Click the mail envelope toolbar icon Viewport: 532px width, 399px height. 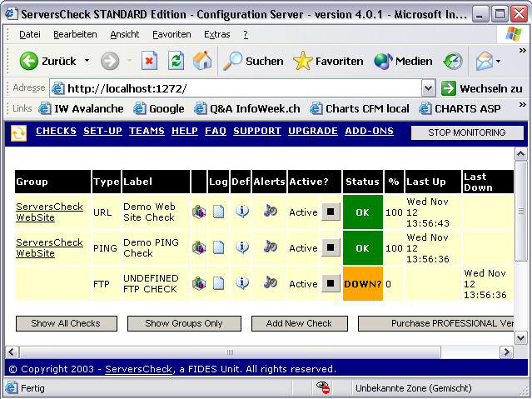485,62
